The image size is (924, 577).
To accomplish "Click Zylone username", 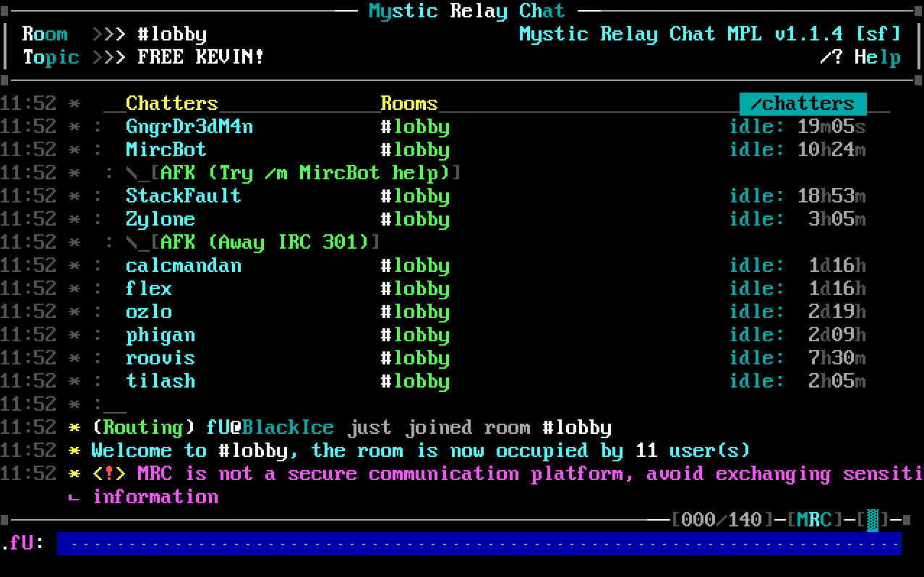I will [161, 219].
